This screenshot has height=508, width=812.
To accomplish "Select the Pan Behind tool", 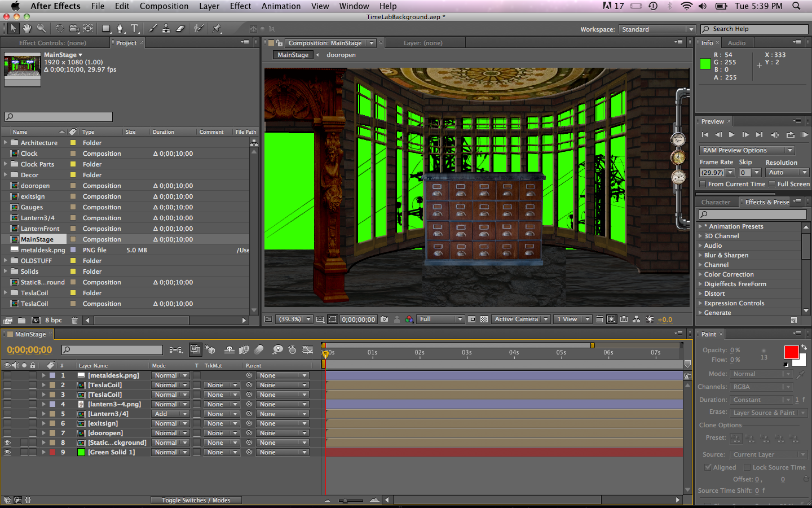I will 88,28.
